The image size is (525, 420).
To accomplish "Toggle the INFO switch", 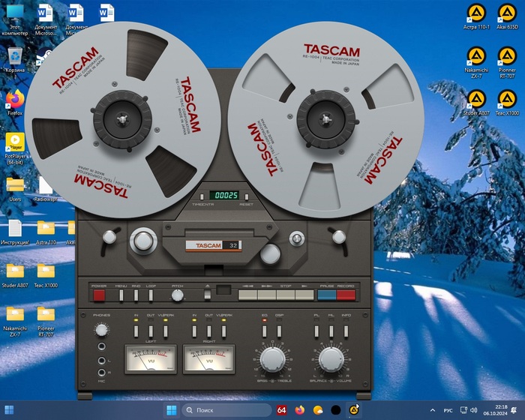I will coord(346,330).
